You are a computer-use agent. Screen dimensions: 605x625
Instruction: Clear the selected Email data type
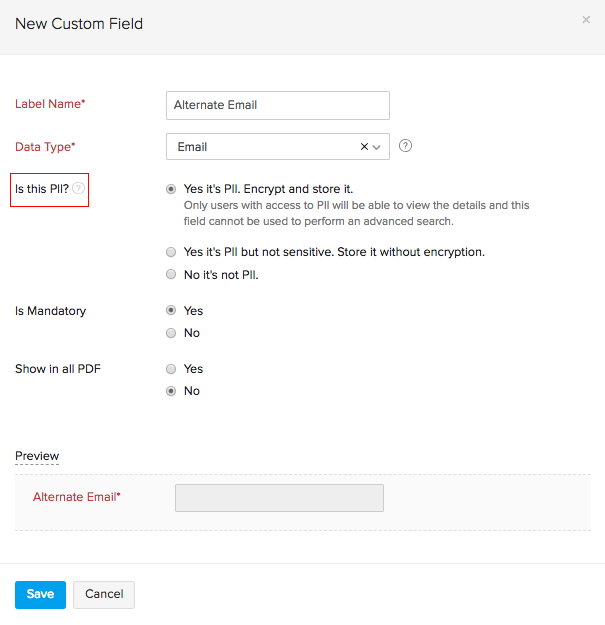[365, 147]
